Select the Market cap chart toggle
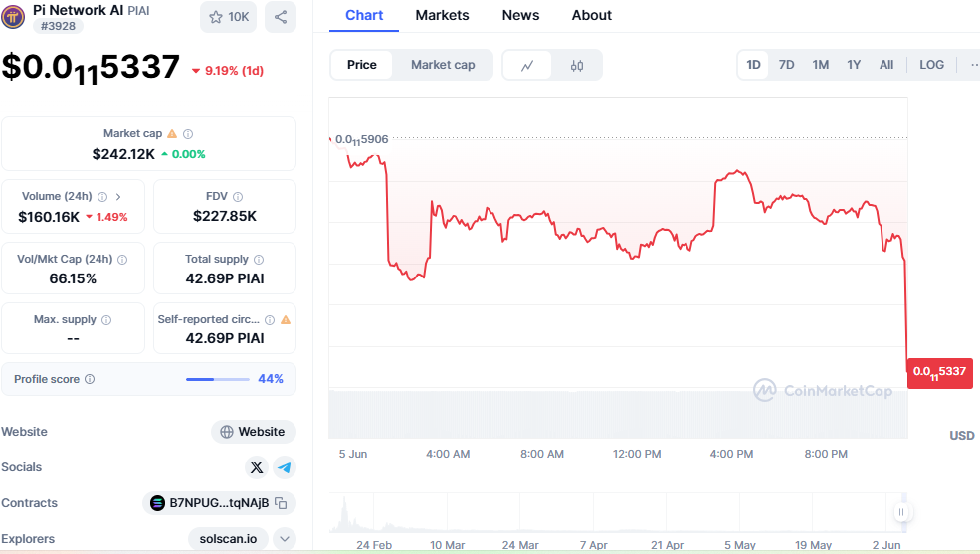Screen dimensions: 980x554 pos(443,65)
